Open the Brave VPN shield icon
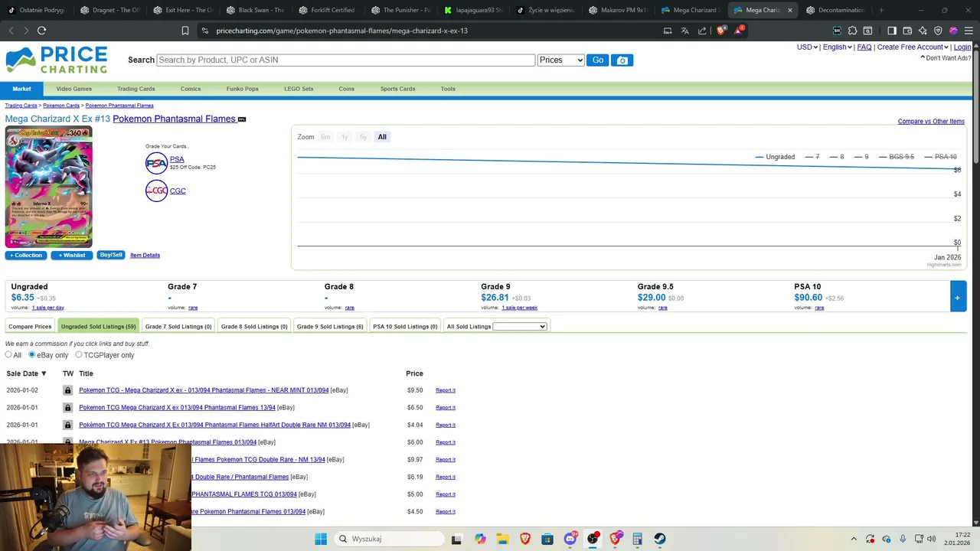Viewport: 980px width, 551px height. coord(938,31)
